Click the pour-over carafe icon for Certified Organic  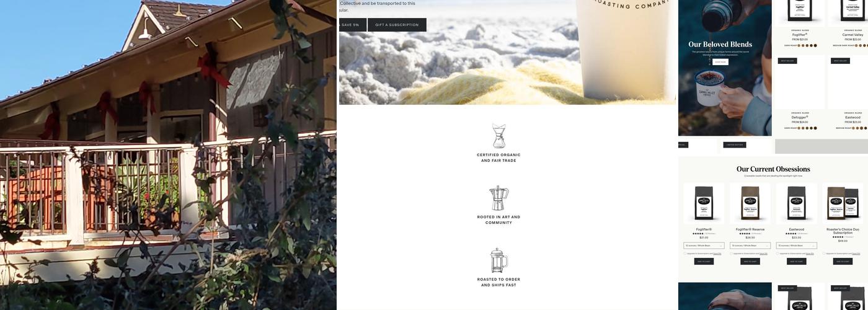(x=498, y=136)
